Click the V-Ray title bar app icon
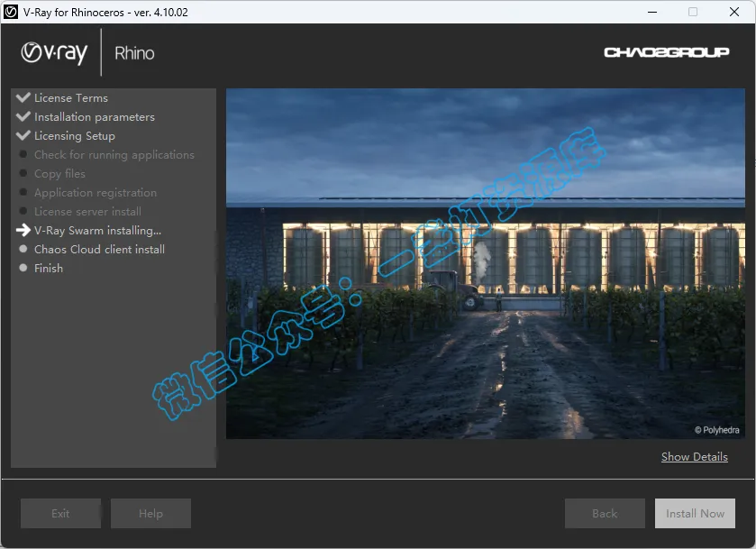 (11, 12)
